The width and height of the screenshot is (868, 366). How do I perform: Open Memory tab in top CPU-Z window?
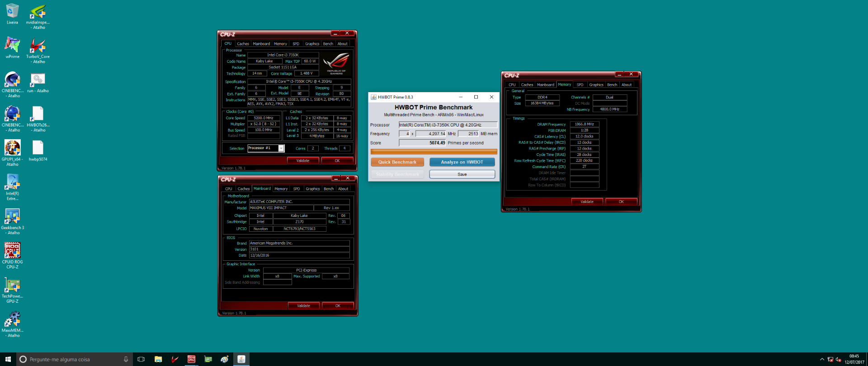coord(280,44)
